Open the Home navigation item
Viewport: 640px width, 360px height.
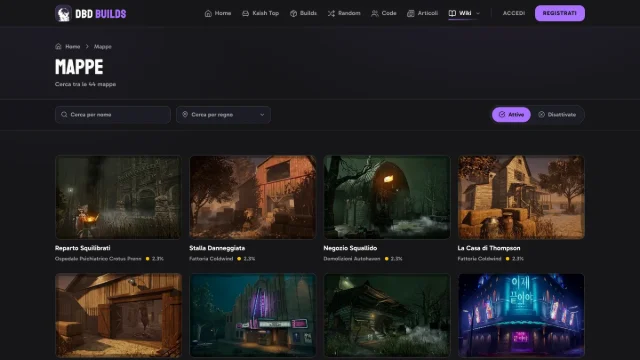click(x=218, y=13)
